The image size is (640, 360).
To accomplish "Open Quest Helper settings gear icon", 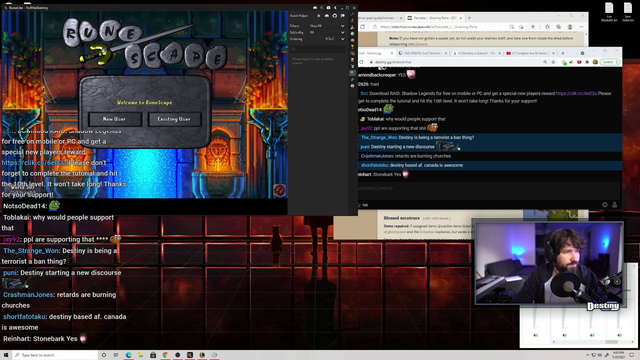I will point(319,16).
